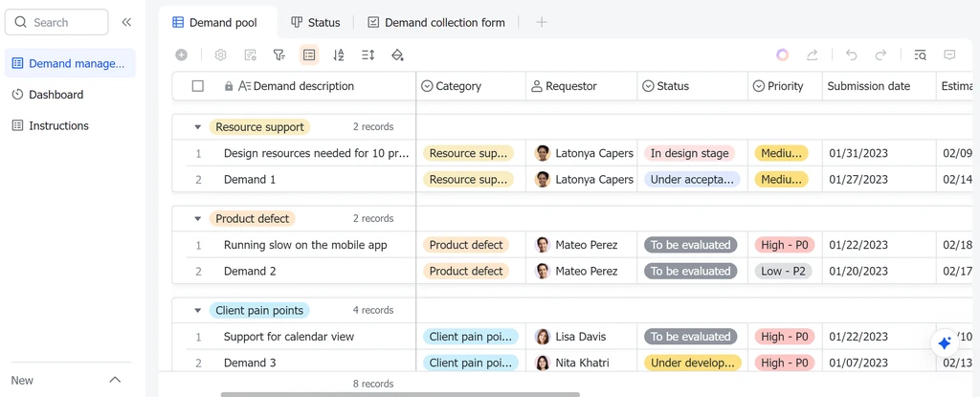
Task: Open view settings gear icon
Action: pyautogui.click(x=220, y=55)
